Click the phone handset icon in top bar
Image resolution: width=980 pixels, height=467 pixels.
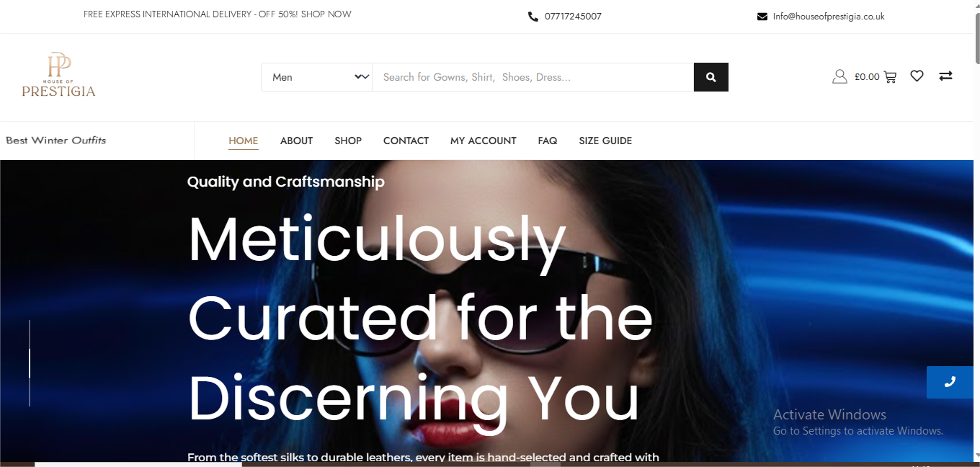click(533, 17)
